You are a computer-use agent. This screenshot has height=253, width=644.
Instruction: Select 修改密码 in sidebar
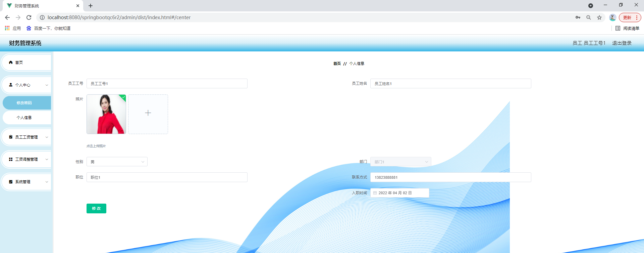coord(24,103)
